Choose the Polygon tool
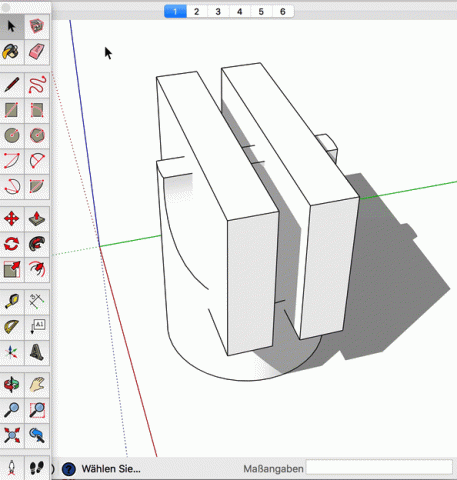Image resolution: width=457 pixels, height=480 pixels. pos(37,136)
